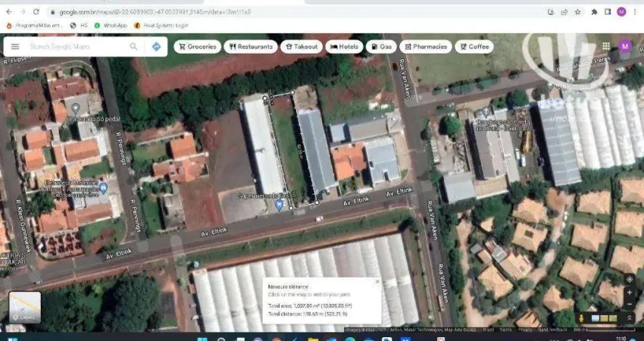
Task: Filter map by Gas
Action: point(381,46)
